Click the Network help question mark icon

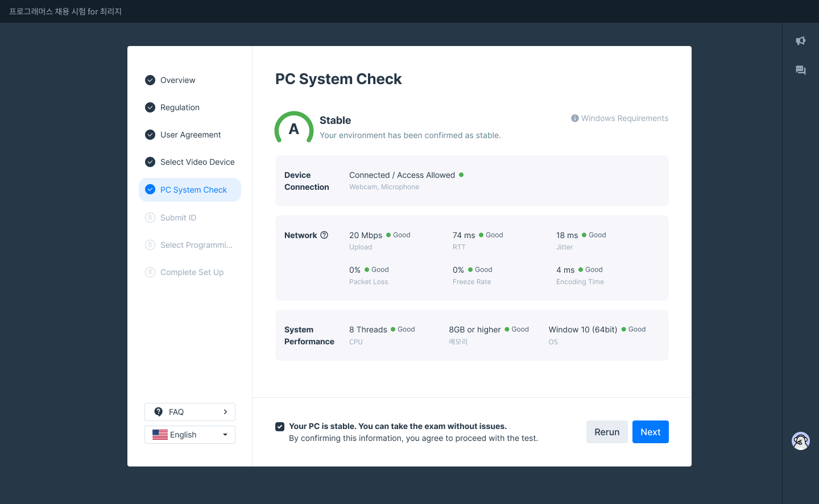(x=324, y=235)
